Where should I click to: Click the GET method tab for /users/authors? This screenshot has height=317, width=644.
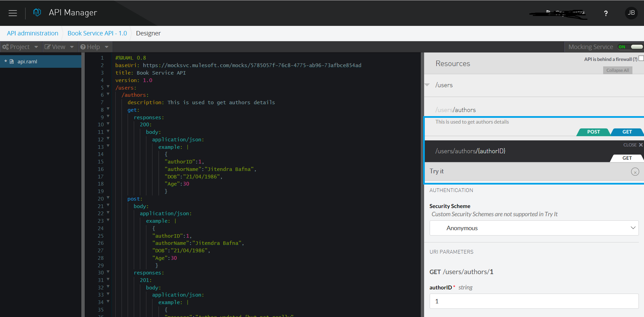coord(627,132)
